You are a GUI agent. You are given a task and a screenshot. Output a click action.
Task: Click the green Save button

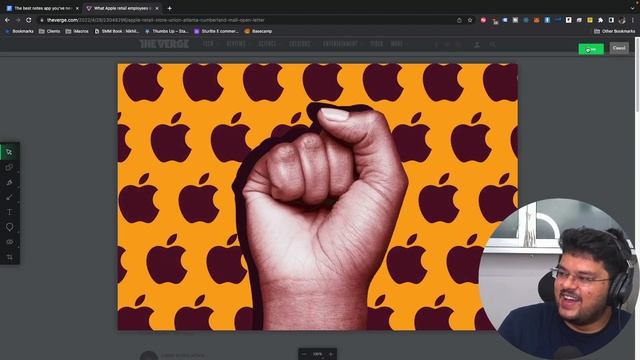point(591,49)
